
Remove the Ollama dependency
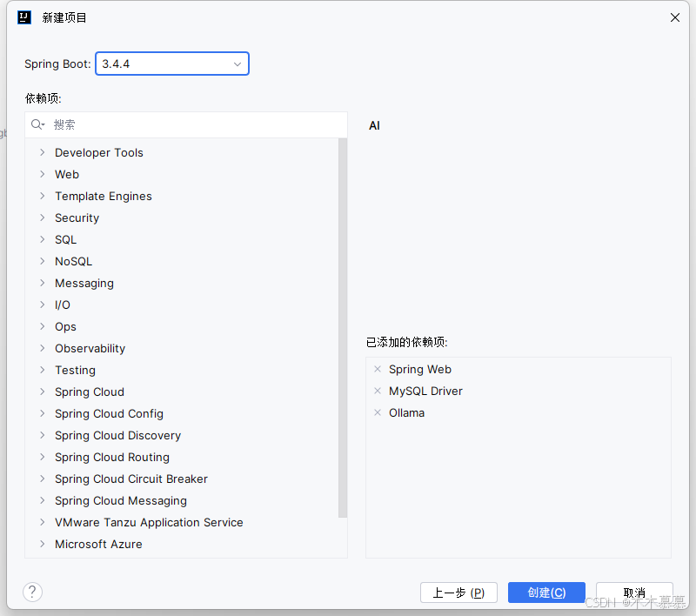378,412
